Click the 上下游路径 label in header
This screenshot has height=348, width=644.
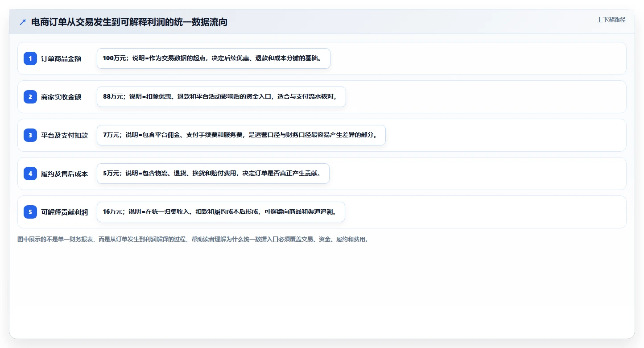611,20
